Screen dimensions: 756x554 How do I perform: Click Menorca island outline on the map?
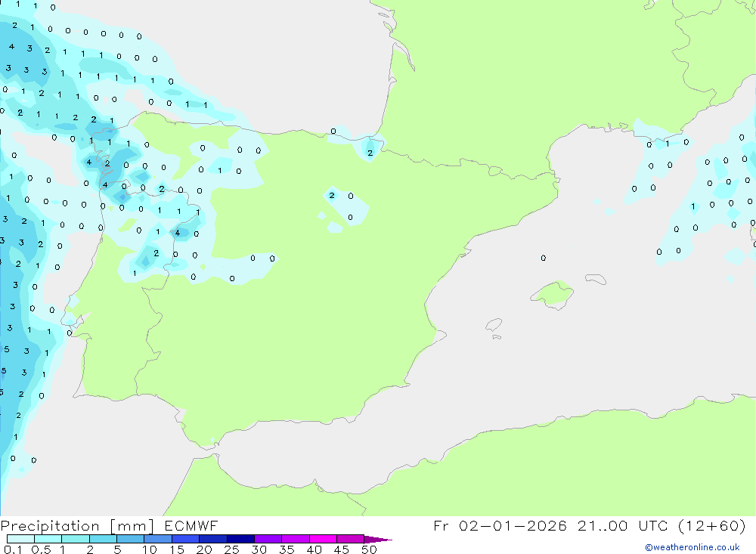click(x=596, y=279)
